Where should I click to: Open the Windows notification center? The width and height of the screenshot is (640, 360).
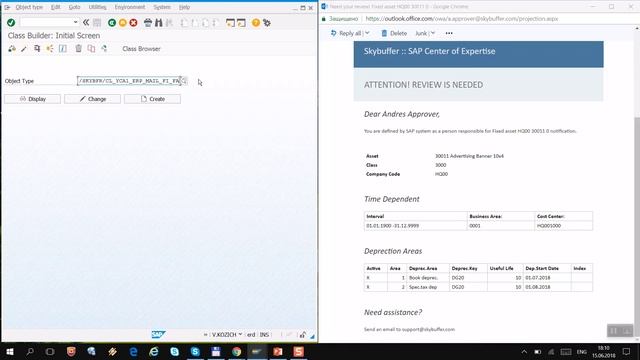(627, 351)
